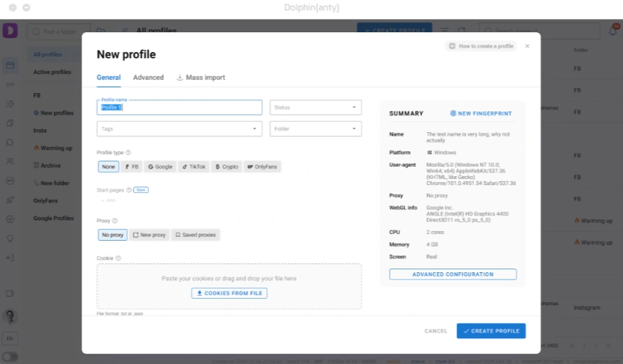Switch to the Advanced tab

(148, 78)
